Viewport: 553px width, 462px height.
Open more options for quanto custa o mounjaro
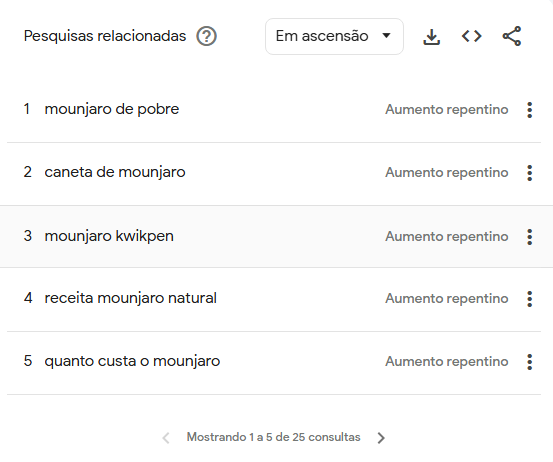coord(529,362)
